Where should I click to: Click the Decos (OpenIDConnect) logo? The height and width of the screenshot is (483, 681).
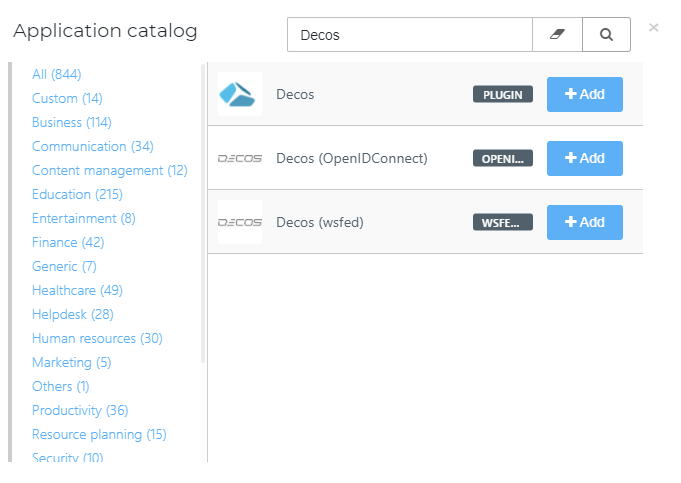click(x=240, y=159)
